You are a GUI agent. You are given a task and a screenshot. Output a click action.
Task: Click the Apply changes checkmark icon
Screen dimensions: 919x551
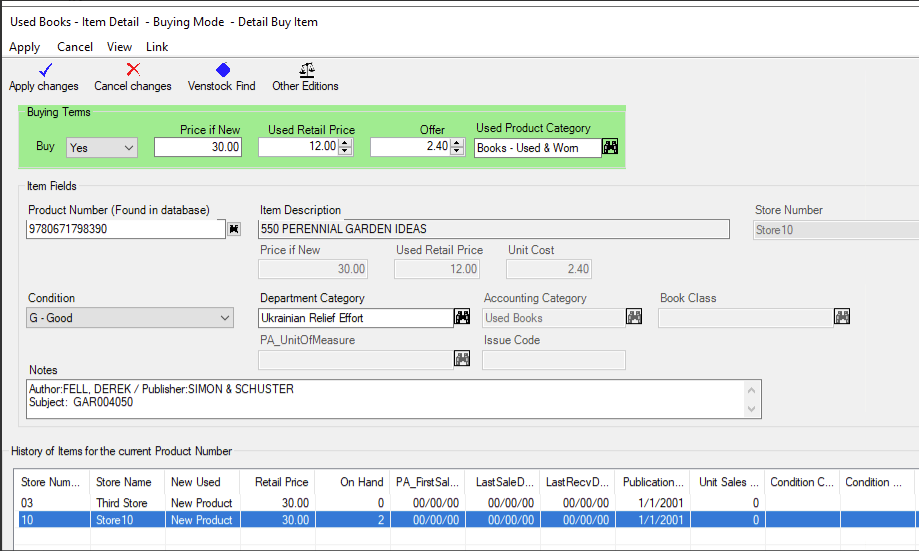click(45, 70)
